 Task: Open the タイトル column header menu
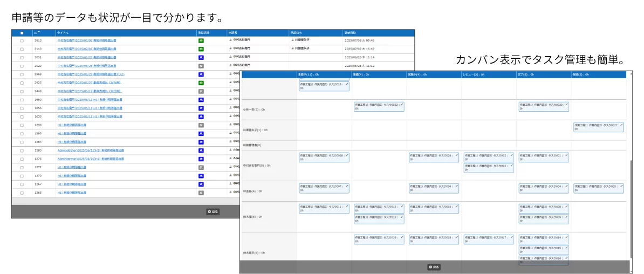click(x=63, y=33)
